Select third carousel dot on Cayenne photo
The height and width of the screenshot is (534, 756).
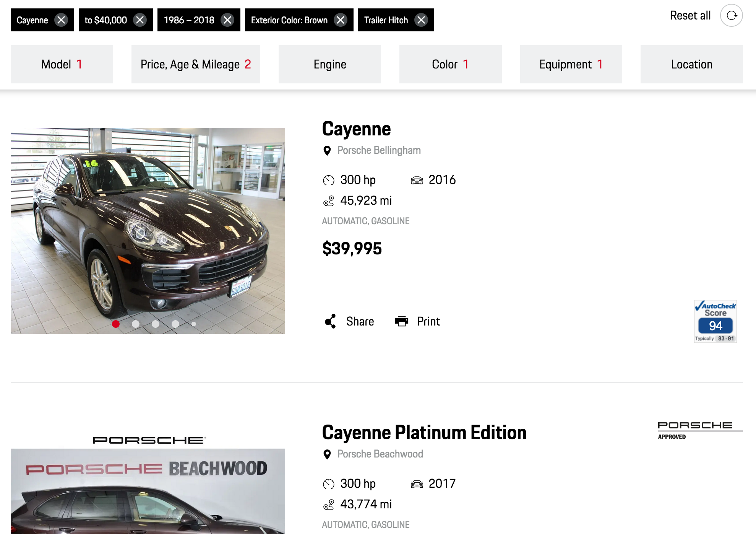click(x=155, y=324)
